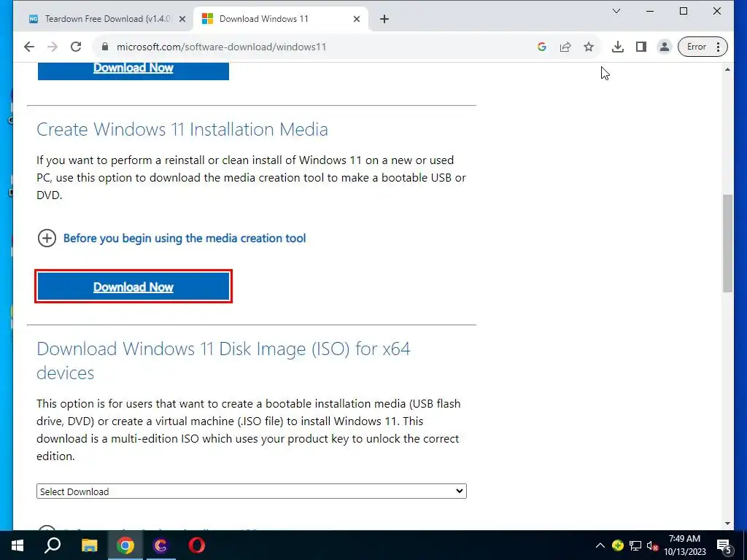Click the Create Windows 11 Installation Media heading

pos(182,130)
